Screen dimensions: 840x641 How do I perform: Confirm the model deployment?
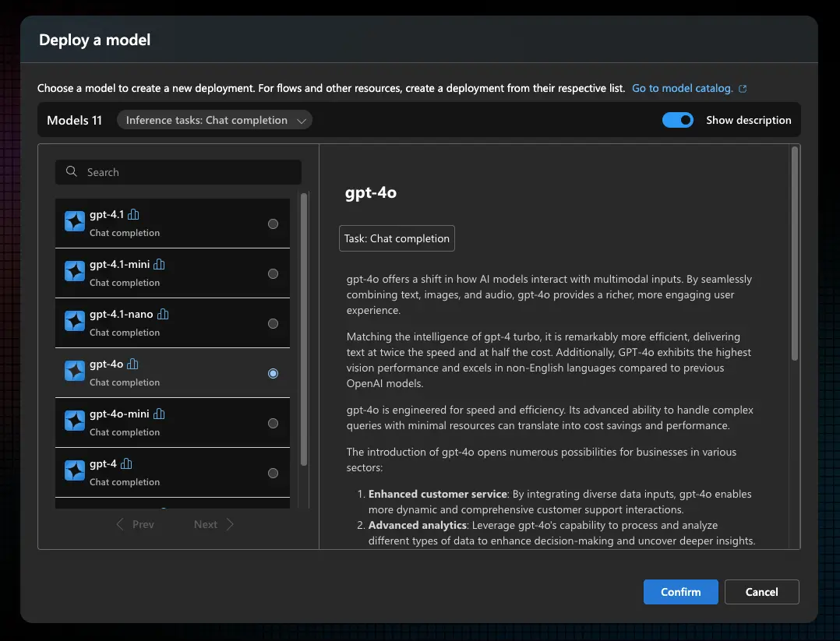(680, 592)
